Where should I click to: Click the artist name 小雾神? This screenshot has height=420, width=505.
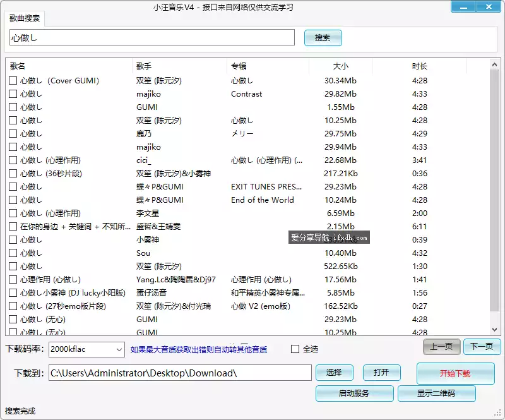click(148, 240)
